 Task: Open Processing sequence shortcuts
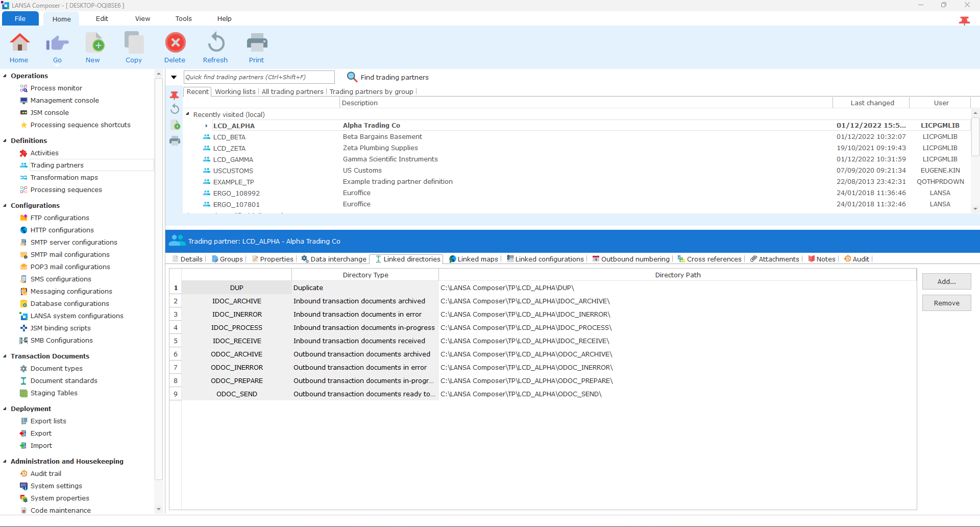(80, 125)
